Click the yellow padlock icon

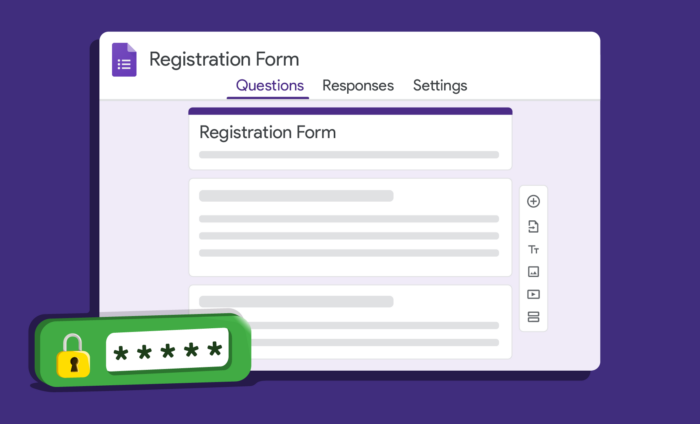(73, 356)
